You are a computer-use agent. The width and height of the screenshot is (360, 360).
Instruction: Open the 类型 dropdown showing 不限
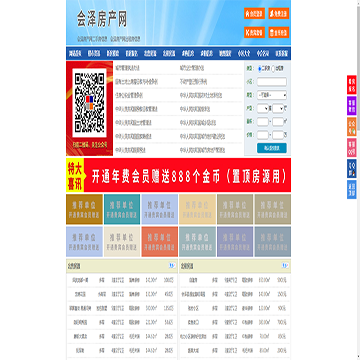click(x=272, y=95)
